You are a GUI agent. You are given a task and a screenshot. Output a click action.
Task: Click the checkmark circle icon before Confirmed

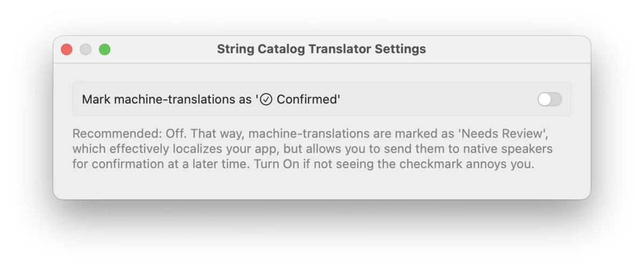(266, 99)
